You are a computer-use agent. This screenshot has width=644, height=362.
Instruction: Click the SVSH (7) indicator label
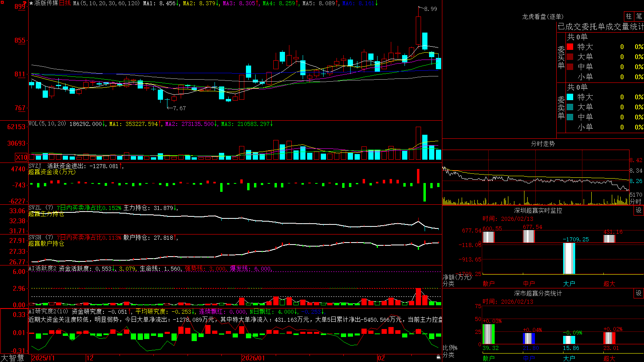point(41,238)
